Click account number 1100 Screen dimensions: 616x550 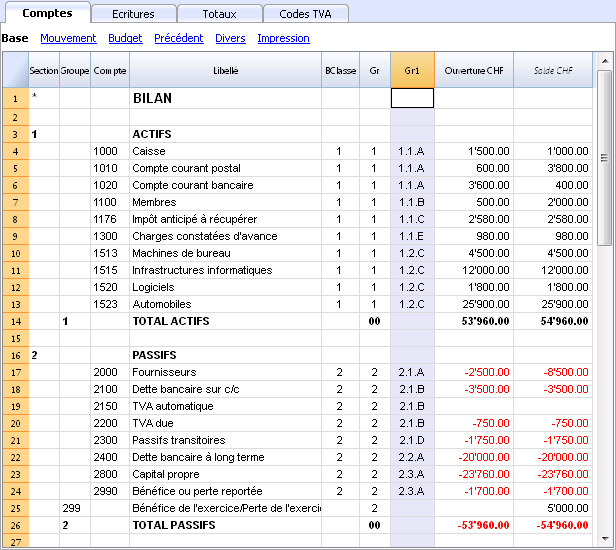coord(105,202)
